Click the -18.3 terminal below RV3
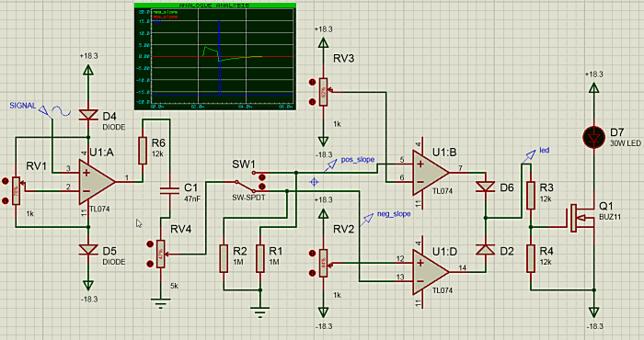 323,142
